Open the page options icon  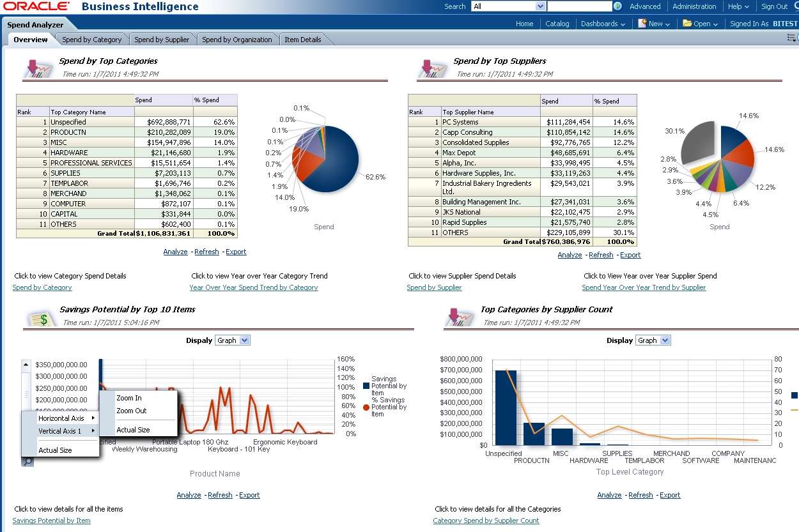click(x=793, y=38)
